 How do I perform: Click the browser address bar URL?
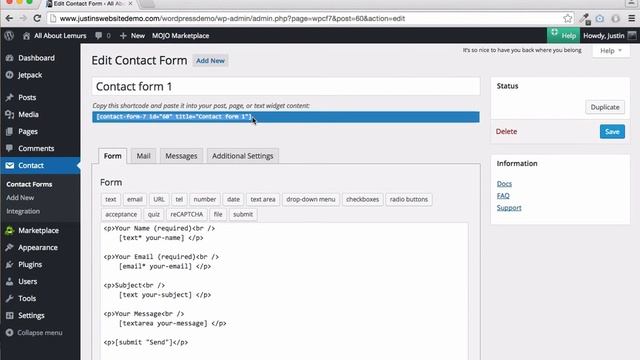[x=232, y=18]
